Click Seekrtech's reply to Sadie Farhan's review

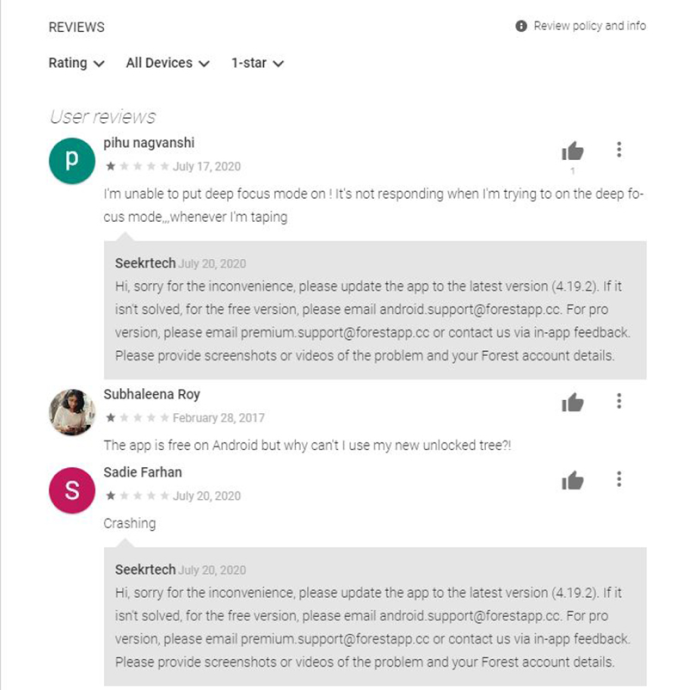coord(375,615)
